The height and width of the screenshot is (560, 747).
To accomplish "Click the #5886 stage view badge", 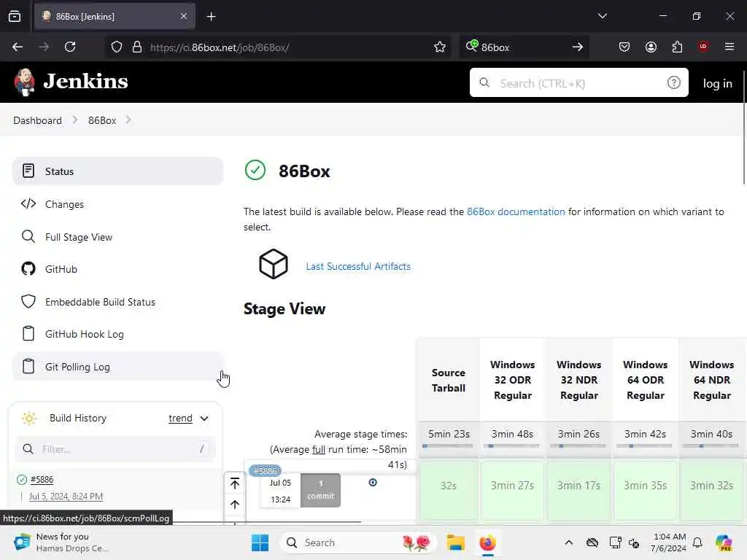I will (266, 471).
